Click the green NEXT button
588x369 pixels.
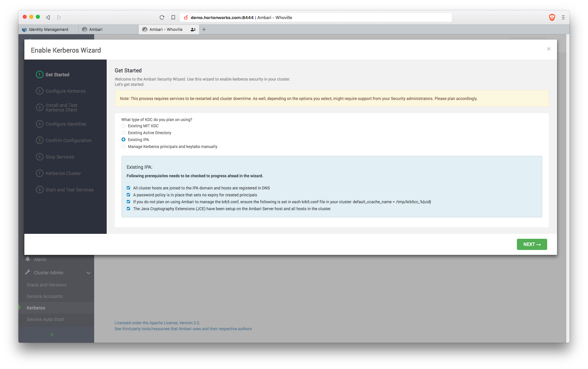tap(532, 244)
